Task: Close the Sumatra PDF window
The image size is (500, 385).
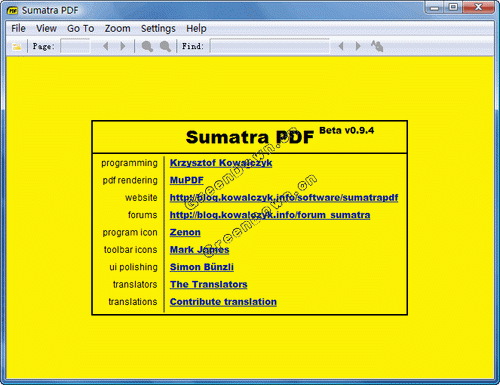Action: 478,7
